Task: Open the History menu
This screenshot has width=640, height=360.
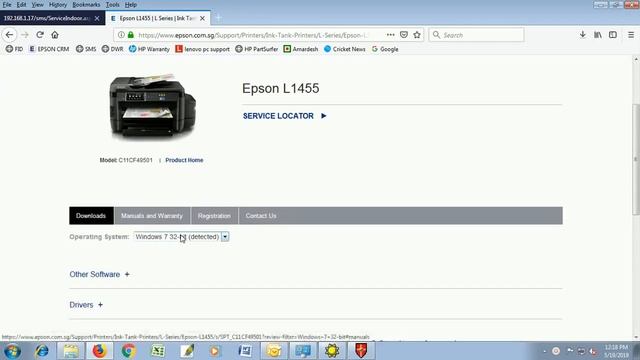Action: (x=58, y=5)
